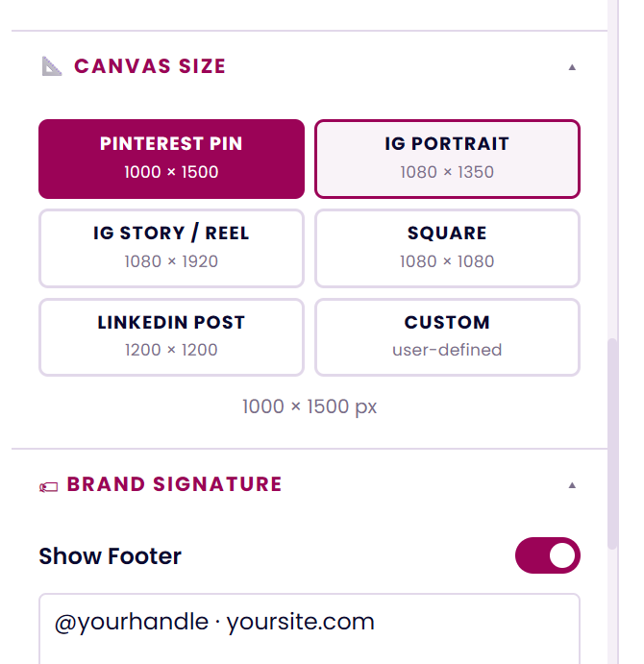Select the Pinterest Pin preset
The height and width of the screenshot is (664, 644).
coord(171,159)
